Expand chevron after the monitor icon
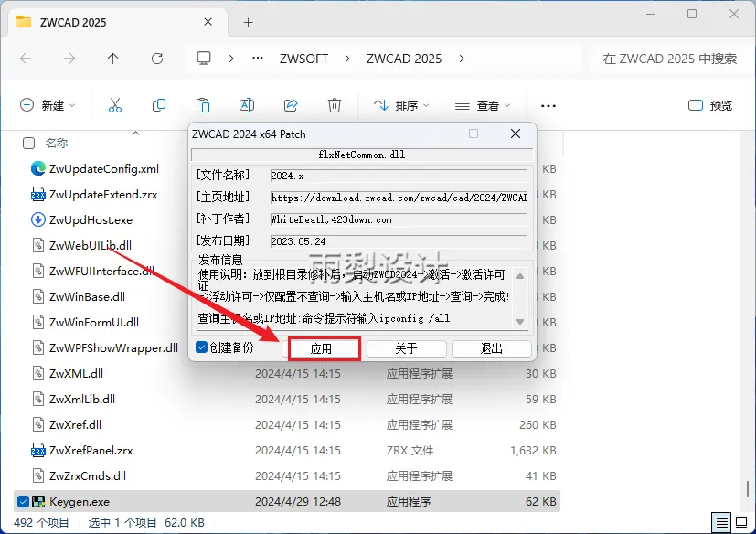 [x=231, y=59]
